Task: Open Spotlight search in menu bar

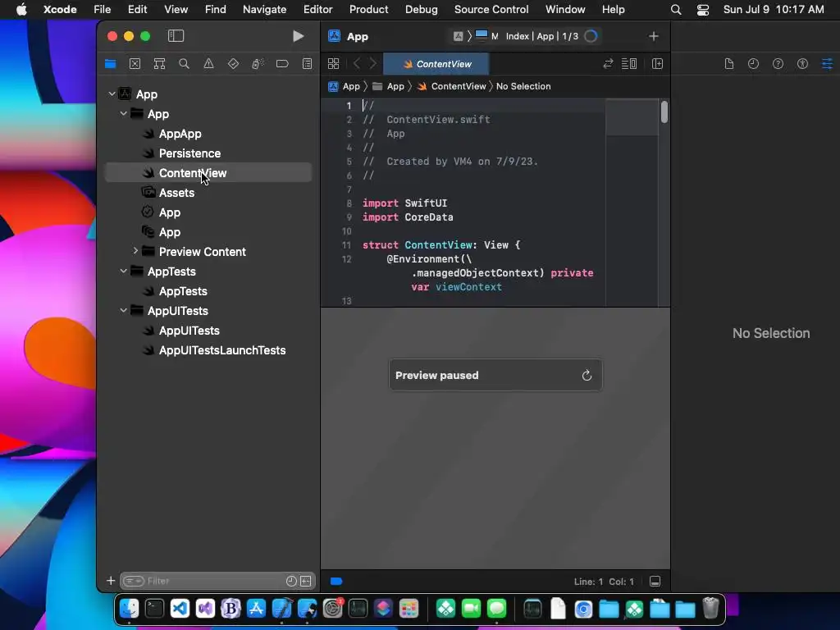Action: coord(676,10)
